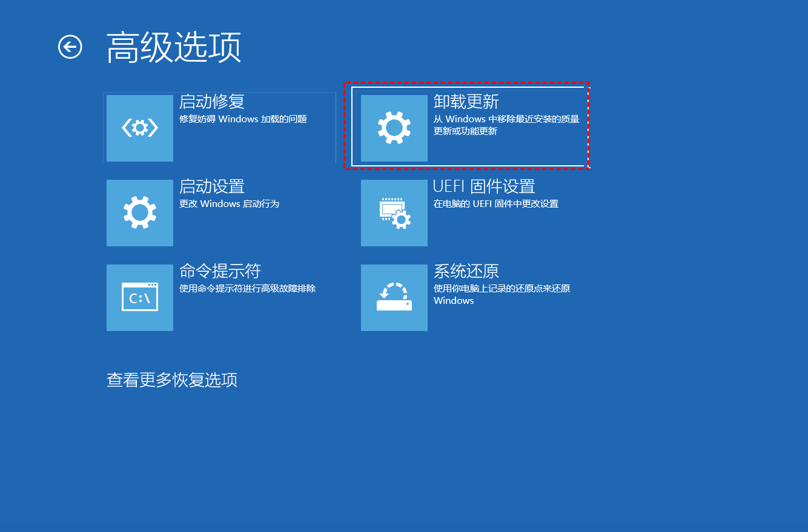Select the 启动修复 title text
Screen dimensions: 808x532
coord(212,102)
